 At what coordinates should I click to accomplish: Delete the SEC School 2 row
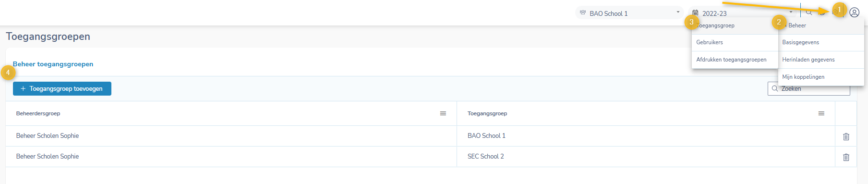click(846, 157)
